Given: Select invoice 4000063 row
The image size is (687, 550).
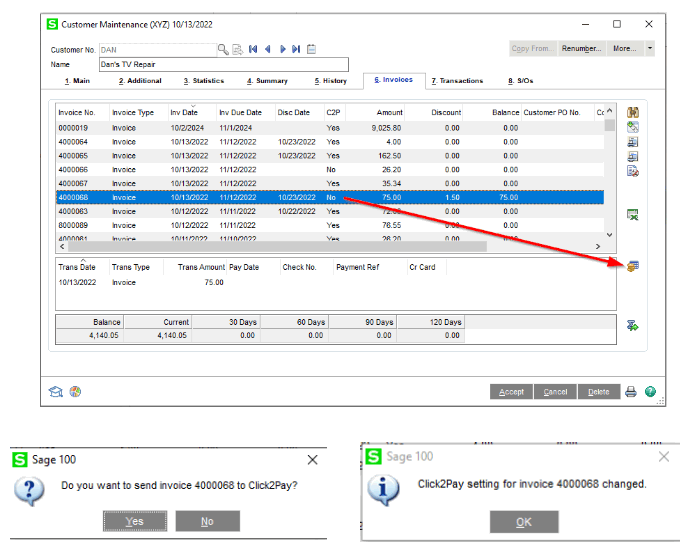Looking at the screenshot, I should coord(330,212).
